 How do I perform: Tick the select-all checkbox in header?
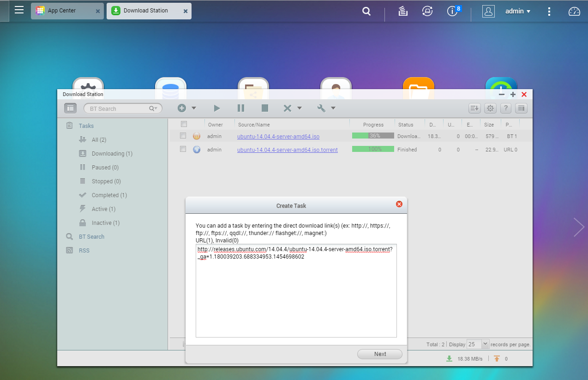184,124
